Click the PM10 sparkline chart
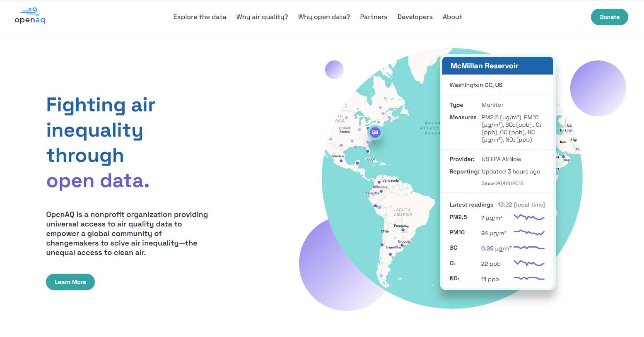Viewport: 644px width, 337px height. pyautogui.click(x=529, y=232)
